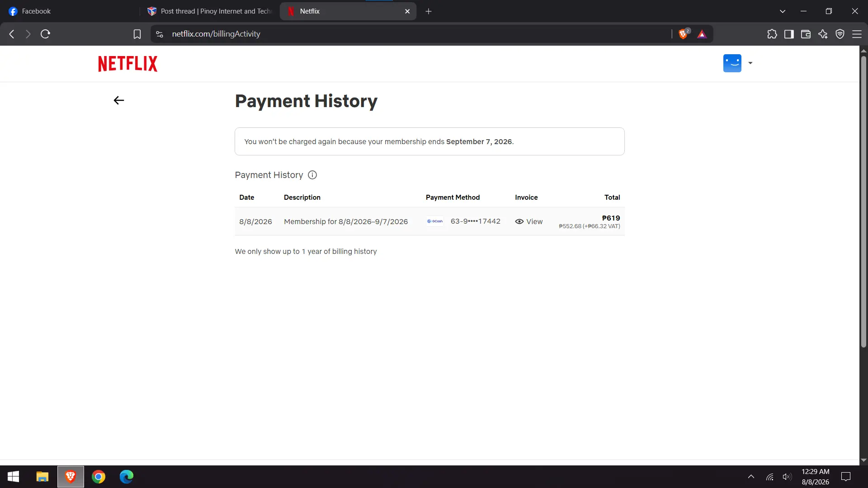Open Brave Rewards triangle icon

(x=702, y=34)
